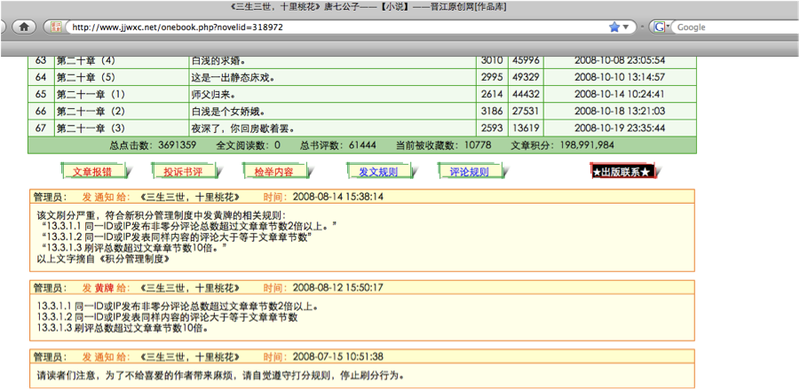Click the 检举内容 button
Screen dimensions: 800x389
[x=274, y=172]
